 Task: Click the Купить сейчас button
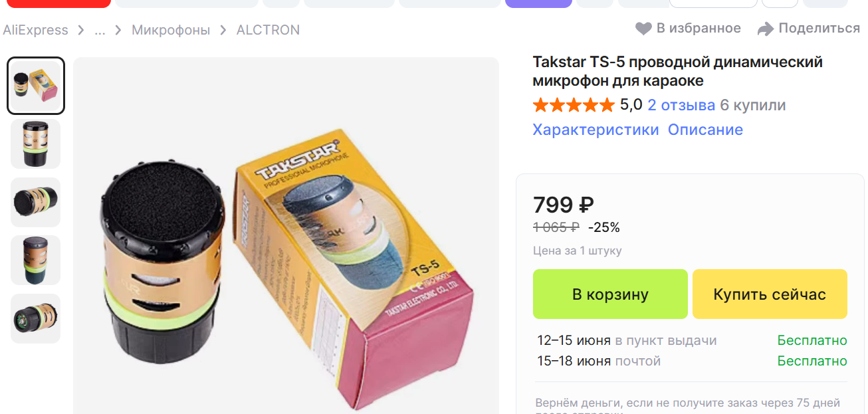(770, 294)
